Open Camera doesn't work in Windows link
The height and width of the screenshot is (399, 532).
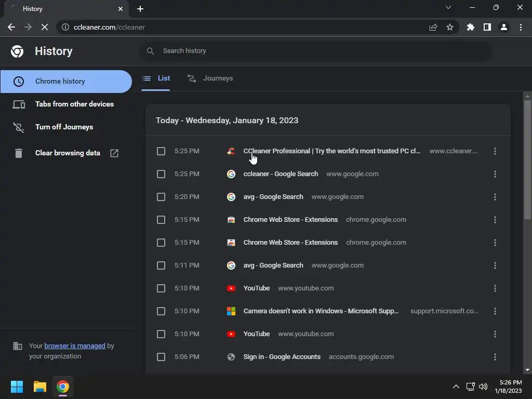pos(321,311)
